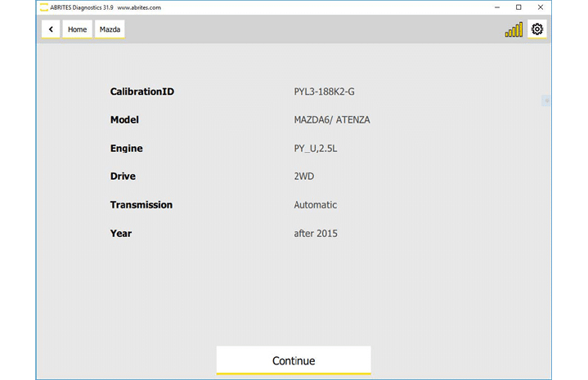Maximize the ABRITES Diagnostics window

pyautogui.click(x=518, y=7)
